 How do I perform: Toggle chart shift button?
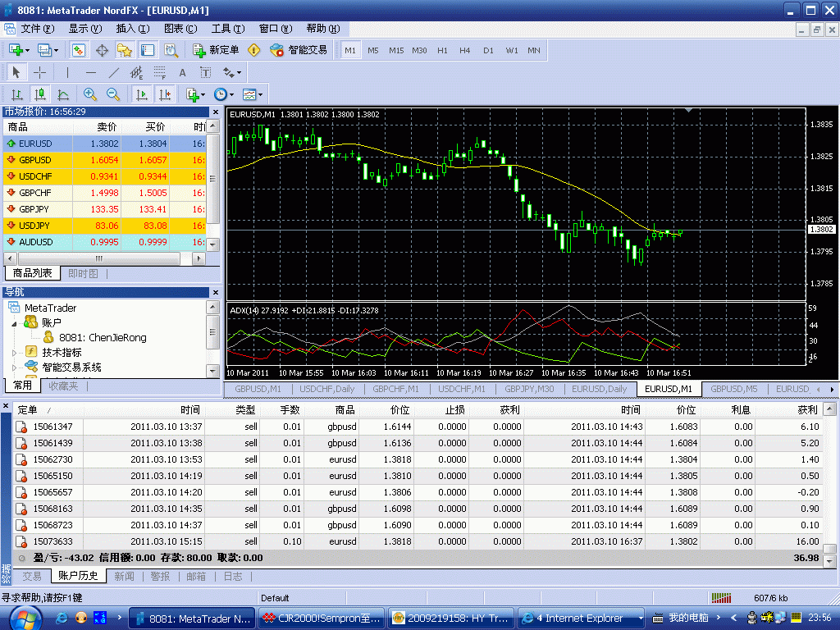(165, 94)
